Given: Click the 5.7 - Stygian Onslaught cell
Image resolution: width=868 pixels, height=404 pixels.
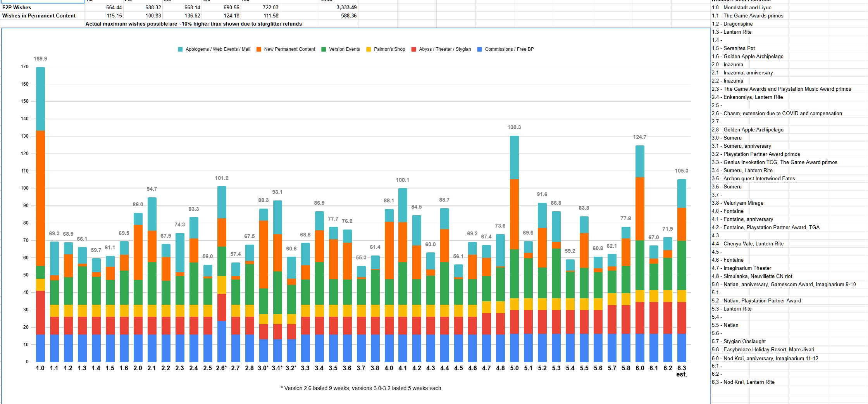Looking at the screenshot, I should click(739, 341).
